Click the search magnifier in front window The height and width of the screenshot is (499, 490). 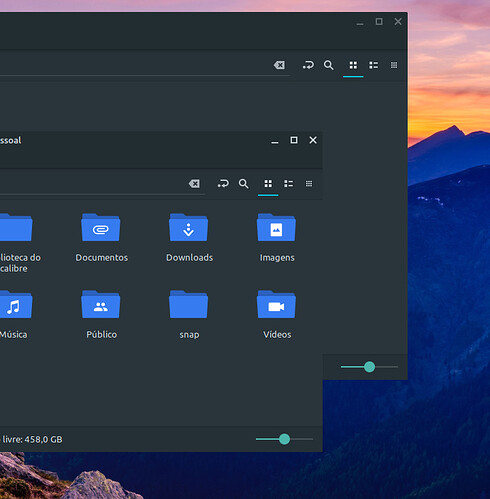(244, 184)
